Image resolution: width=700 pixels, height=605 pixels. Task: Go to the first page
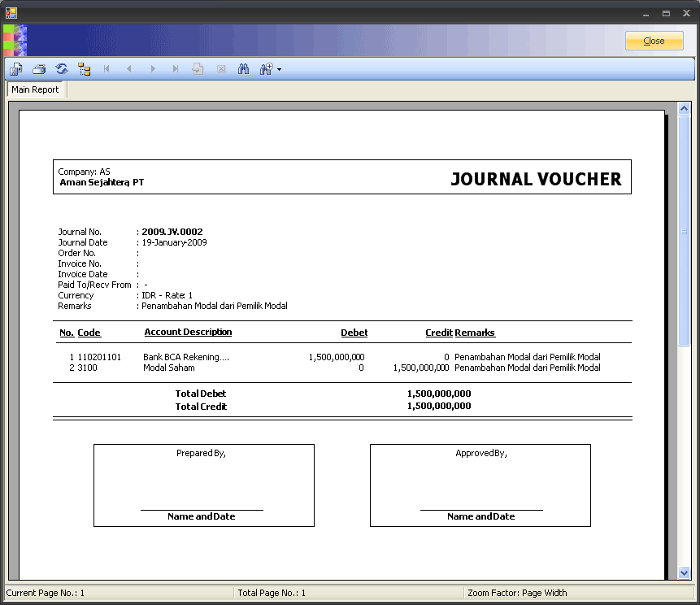click(107, 70)
